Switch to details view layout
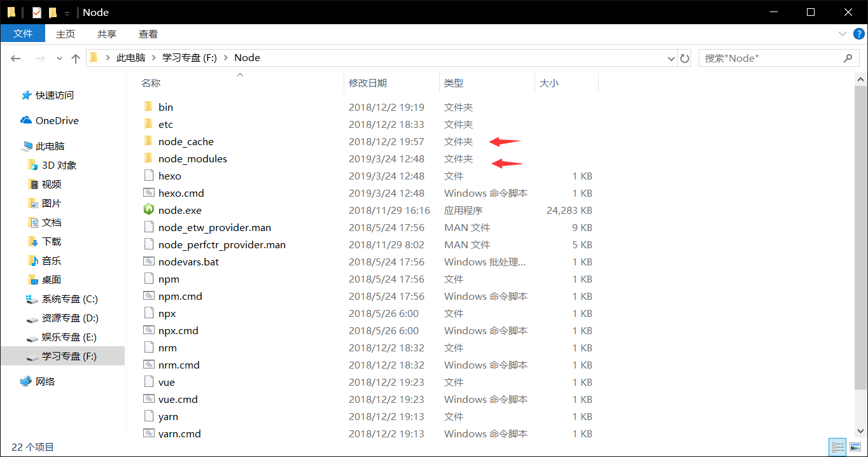Screen dimensions: 868x457 click(838, 447)
